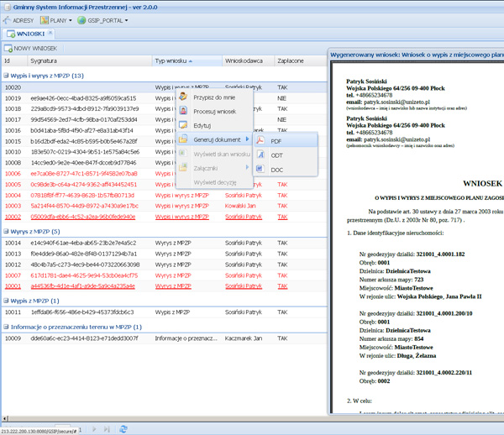Click the Wnioskodawca column header
504x435 pixels.
[248, 60]
